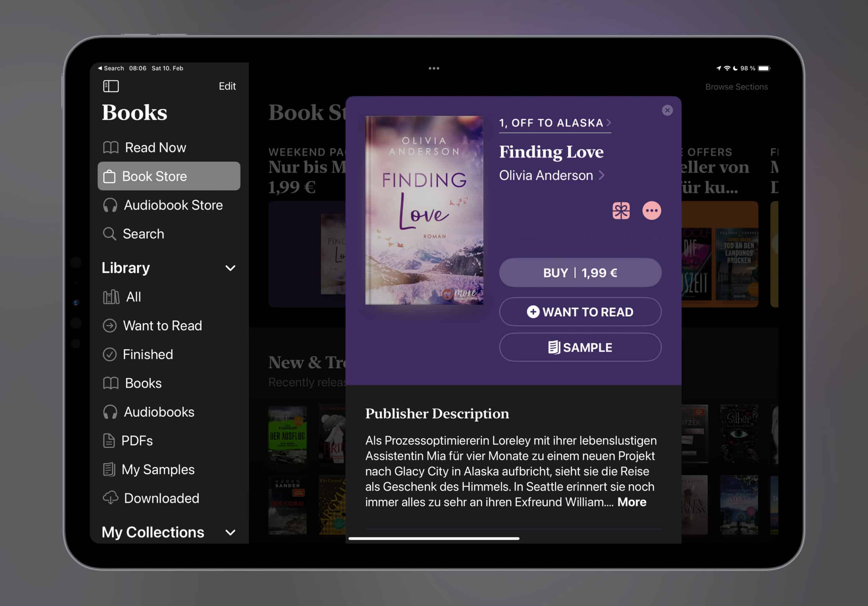The image size is (868, 606).
Task: Tap Edit in the Books sidebar
Action: pos(227,86)
